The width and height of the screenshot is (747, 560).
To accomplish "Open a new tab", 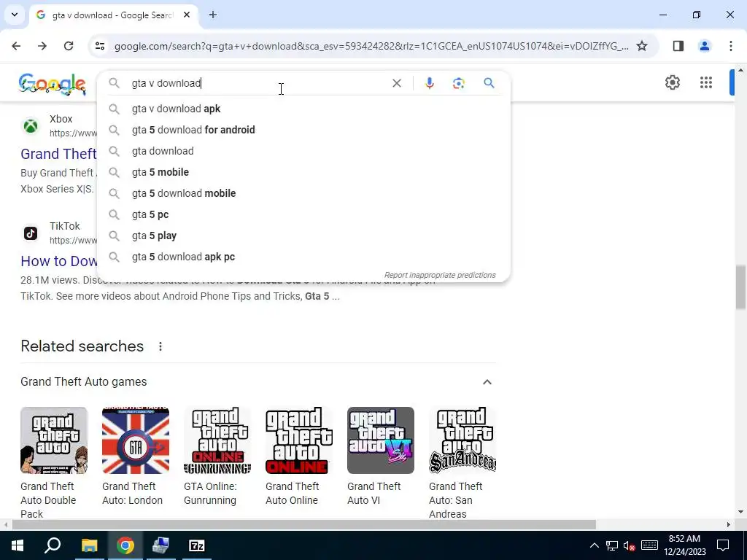I will (213, 15).
